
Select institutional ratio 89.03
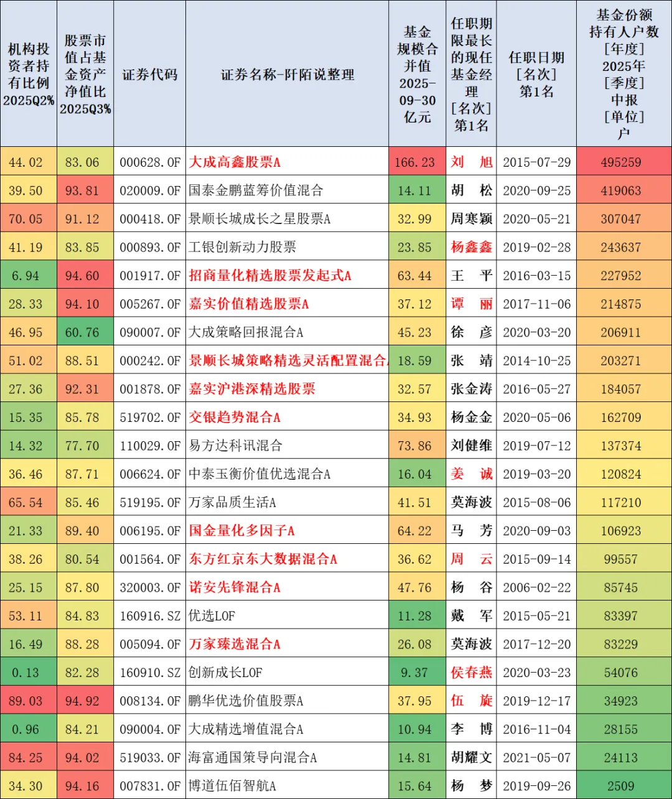(x=26, y=701)
